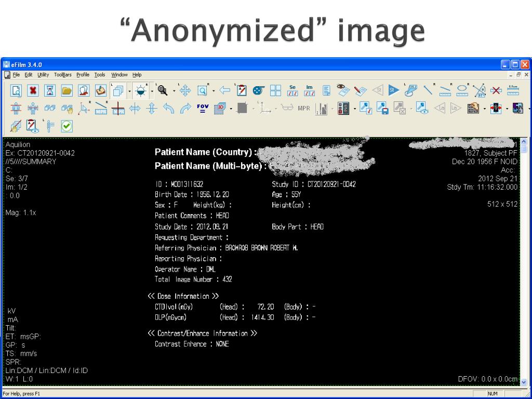Open the Profile menu
This screenshot has height=399, width=532.
click(83, 75)
